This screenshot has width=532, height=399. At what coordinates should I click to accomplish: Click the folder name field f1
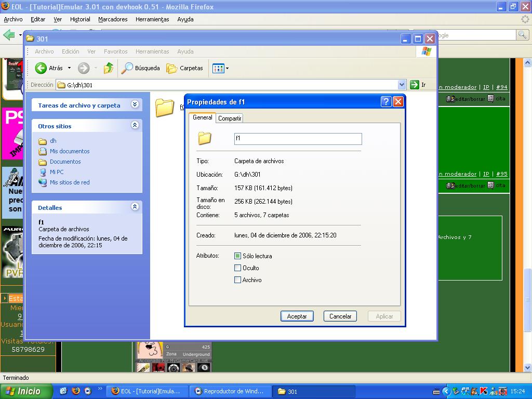298,139
